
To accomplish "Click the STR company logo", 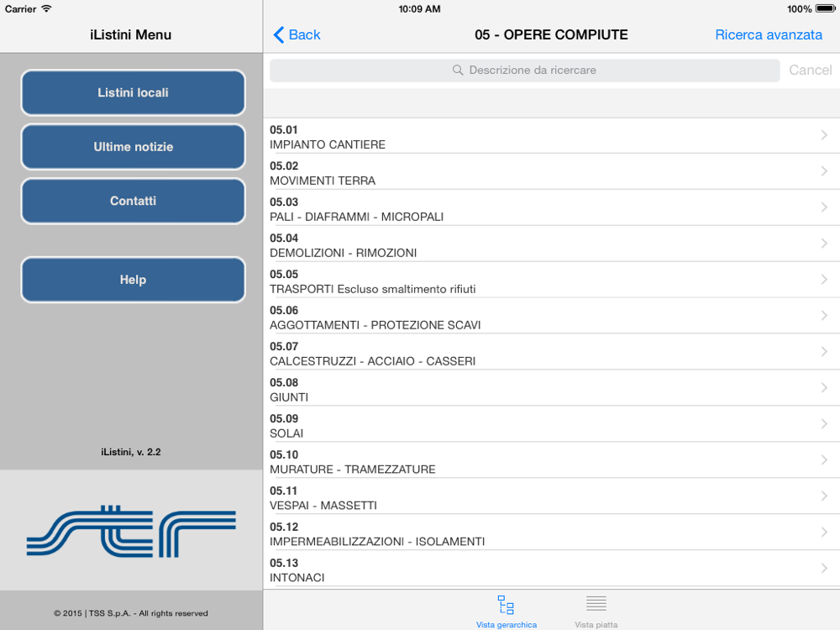I will (x=131, y=531).
